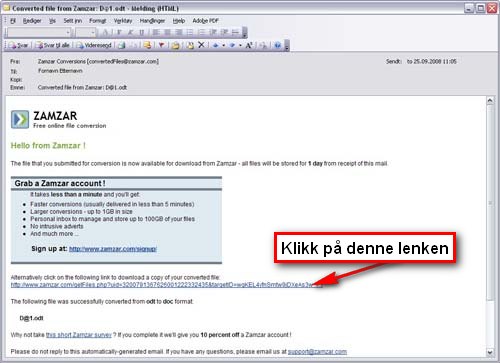This screenshot has width=500, height=363.
Task: Toggle Italic in the formatting toolbar
Action: point(130,32)
